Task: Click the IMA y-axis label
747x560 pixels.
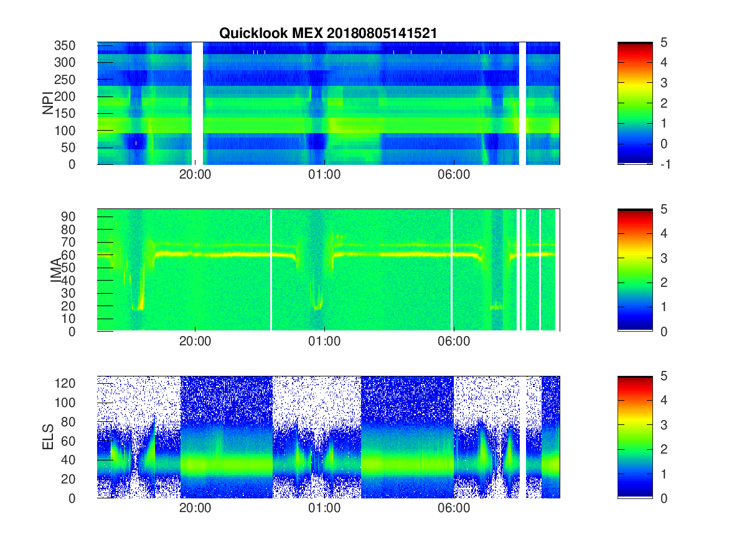Action: tap(55, 270)
